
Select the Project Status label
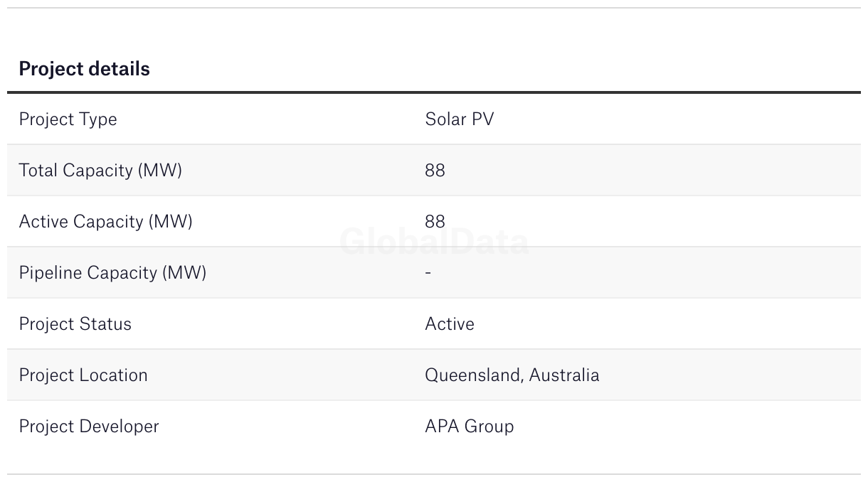75,324
